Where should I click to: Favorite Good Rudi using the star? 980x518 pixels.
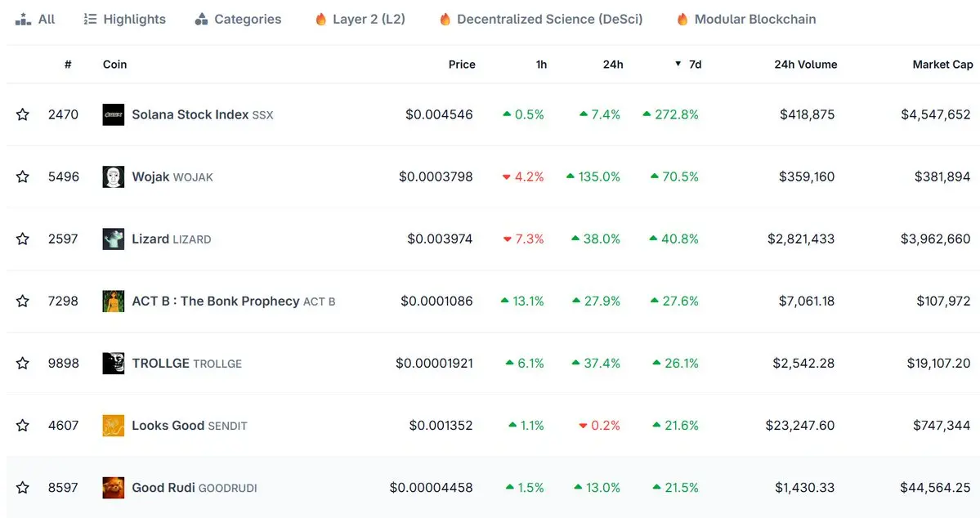pos(23,488)
